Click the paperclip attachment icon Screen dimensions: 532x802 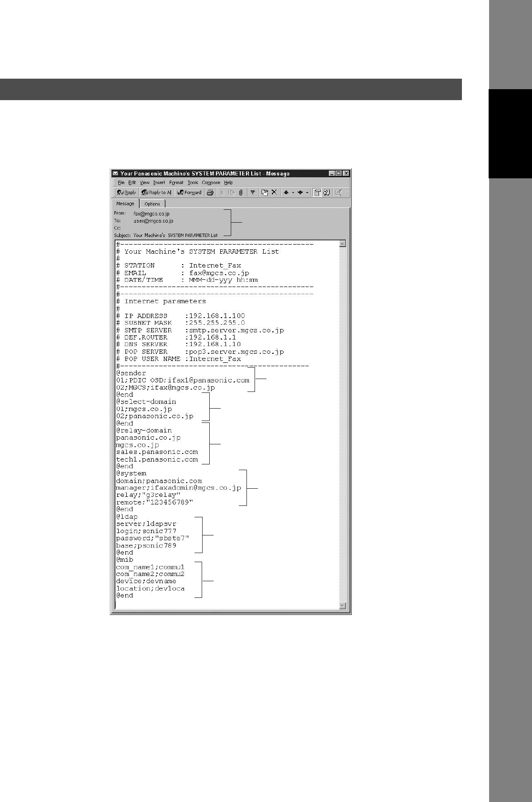(x=241, y=193)
